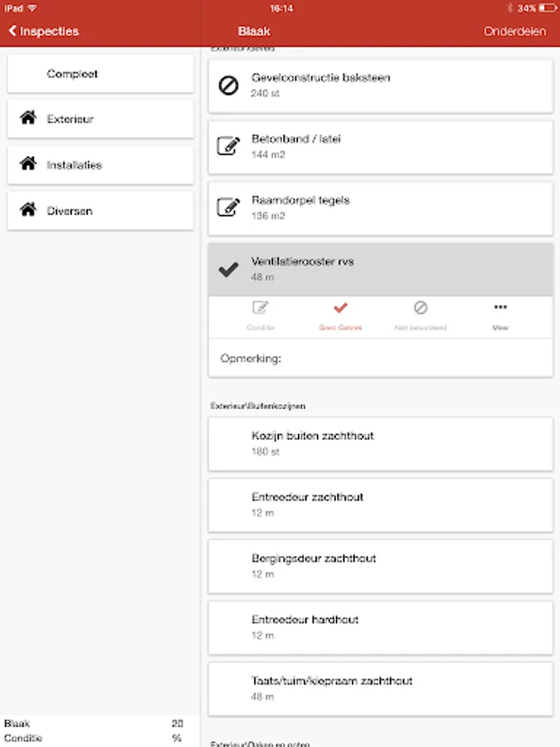Open the Onderdelen view
Viewport: 560px width, 747px height.
coord(514,32)
